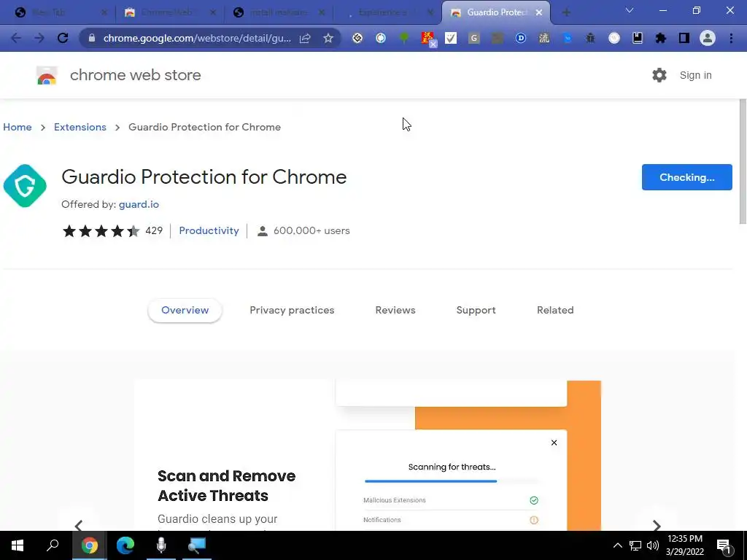The image size is (747, 560).
Task: Share this page via address bar icon
Action: pyautogui.click(x=305, y=38)
